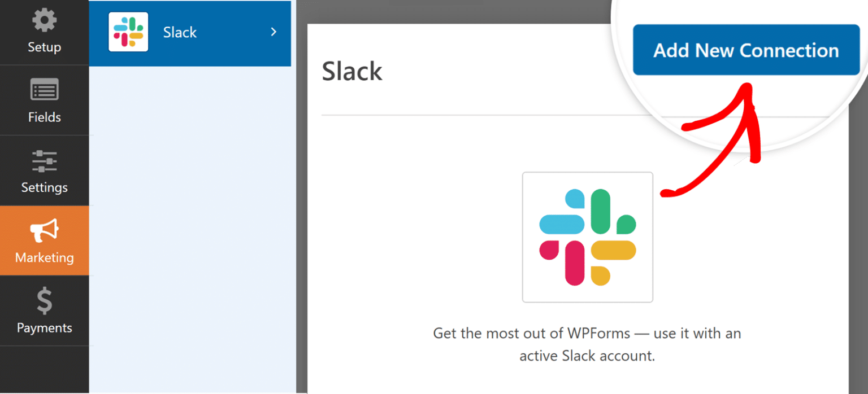Click the Slack logo in the blue sidebar header
The height and width of the screenshot is (394, 868).
127,32
